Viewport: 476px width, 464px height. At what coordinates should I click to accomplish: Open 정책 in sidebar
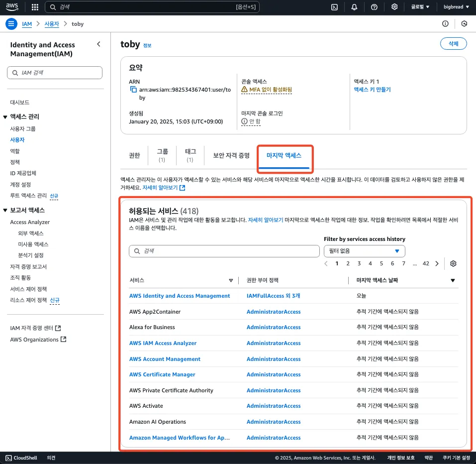click(x=15, y=162)
